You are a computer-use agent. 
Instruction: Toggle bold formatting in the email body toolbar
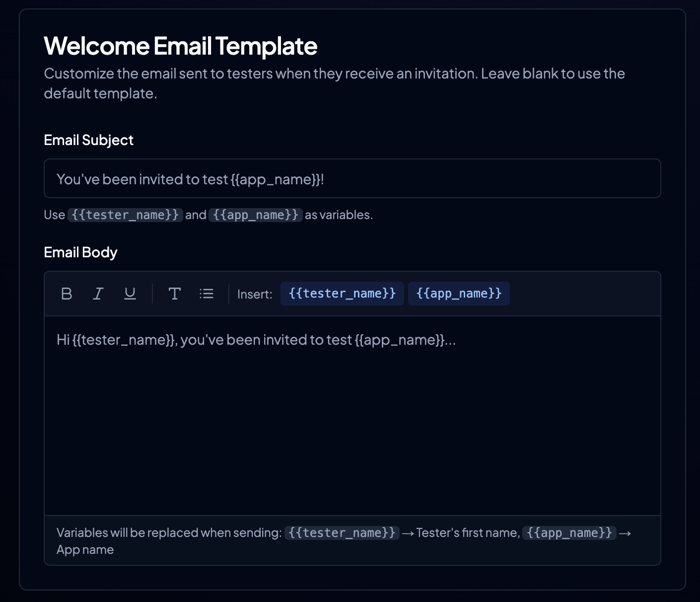67,294
